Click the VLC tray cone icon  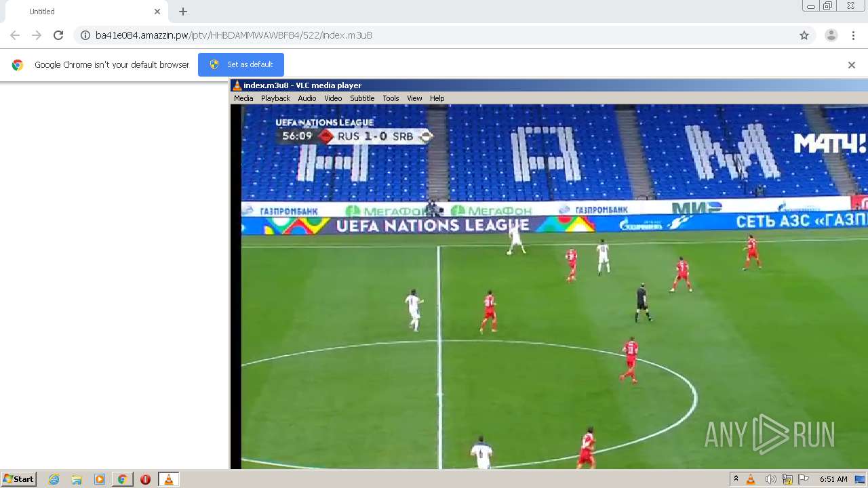(751, 479)
